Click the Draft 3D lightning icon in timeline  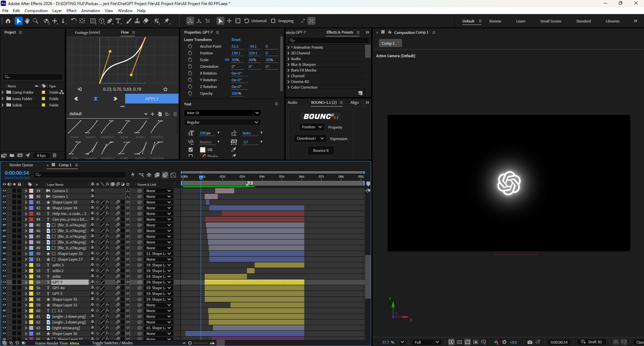(133, 175)
